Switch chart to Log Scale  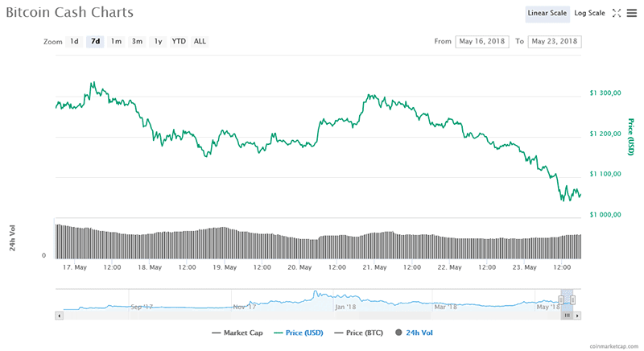[x=590, y=13]
